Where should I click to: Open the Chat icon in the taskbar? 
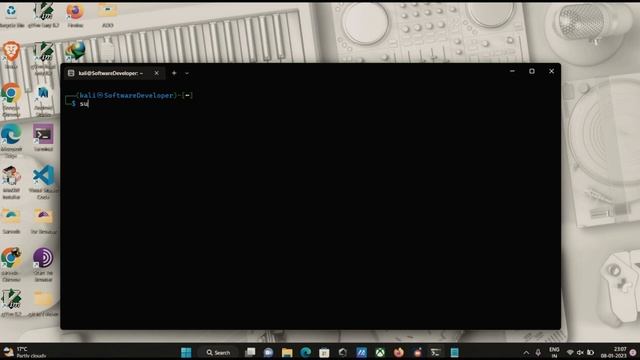[269, 352]
